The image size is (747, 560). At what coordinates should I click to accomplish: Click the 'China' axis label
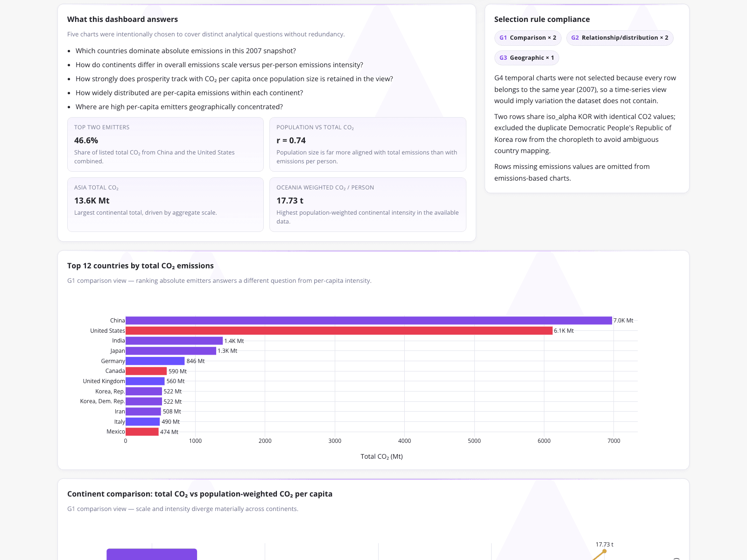[118, 321]
